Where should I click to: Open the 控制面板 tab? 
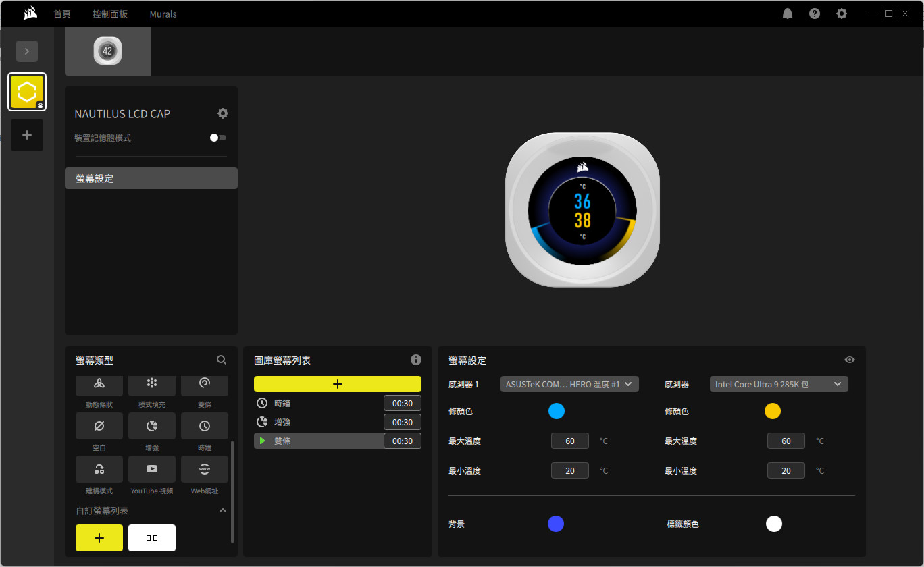[110, 13]
